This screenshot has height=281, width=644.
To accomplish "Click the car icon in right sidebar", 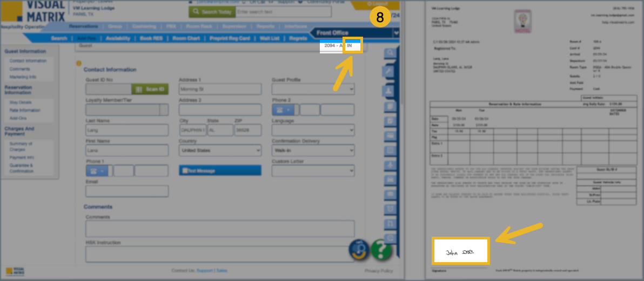I will click(x=390, y=179).
